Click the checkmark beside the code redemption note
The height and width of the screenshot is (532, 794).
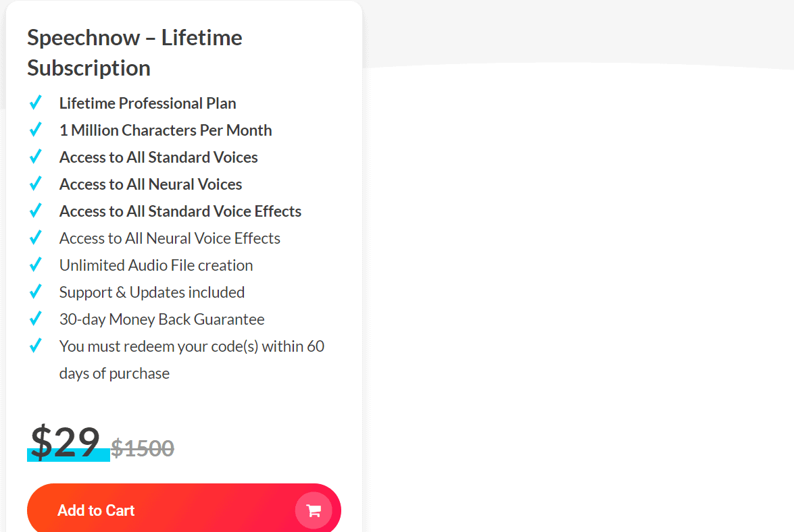(x=35, y=345)
